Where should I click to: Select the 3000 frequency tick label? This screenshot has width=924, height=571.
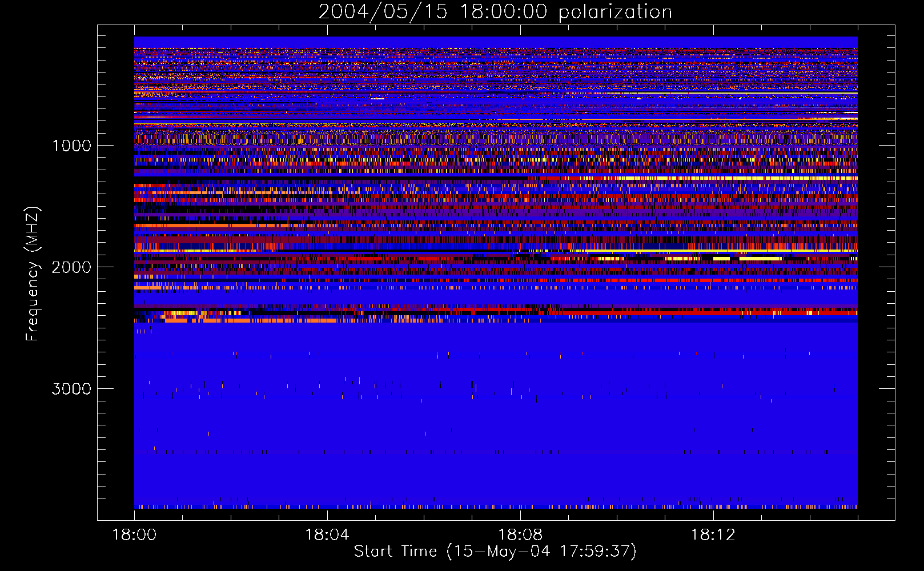pyautogui.click(x=71, y=389)
